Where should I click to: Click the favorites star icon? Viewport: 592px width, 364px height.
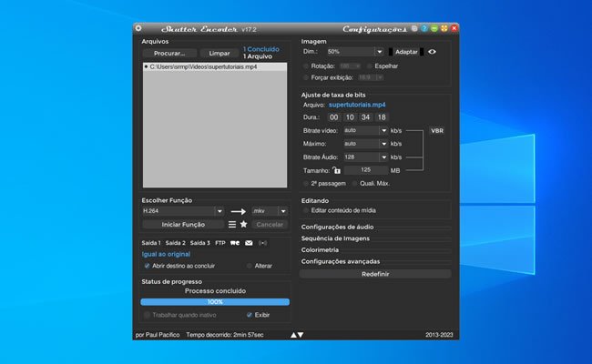[244, 224]
